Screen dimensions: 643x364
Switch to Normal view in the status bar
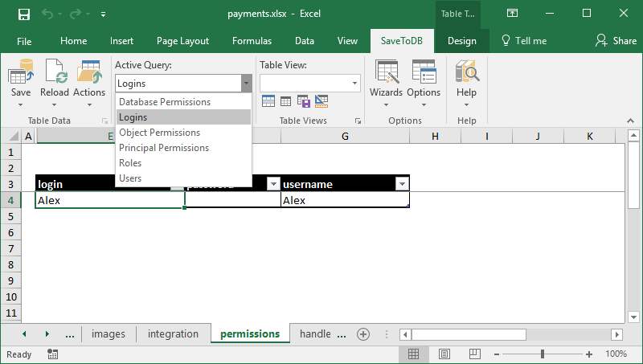pos(413,354)
